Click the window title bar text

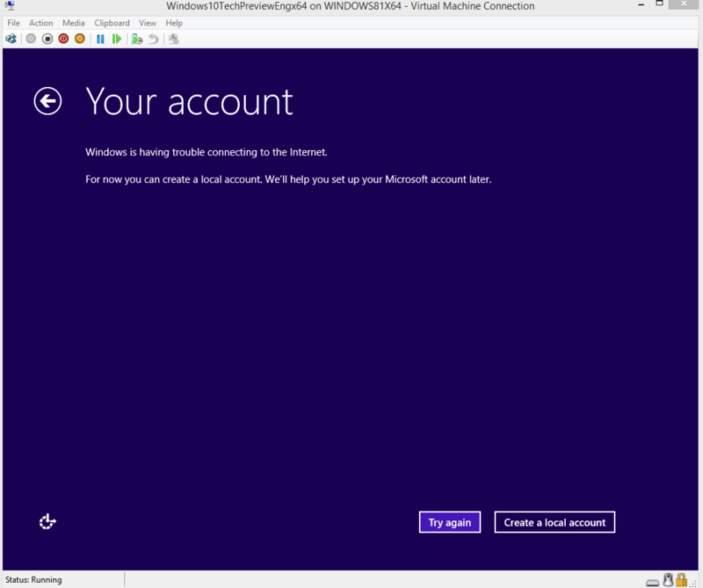(x=350, y=6)
